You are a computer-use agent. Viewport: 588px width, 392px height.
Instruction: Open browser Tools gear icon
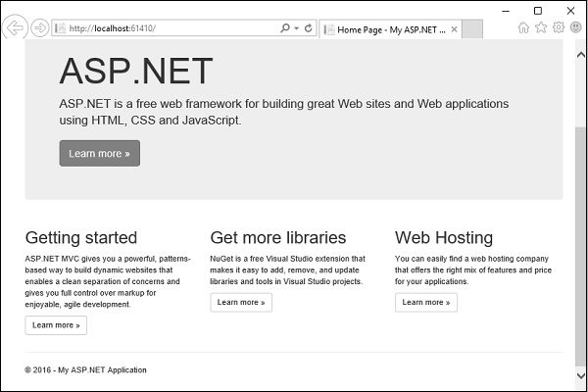(x=559, y=28)
